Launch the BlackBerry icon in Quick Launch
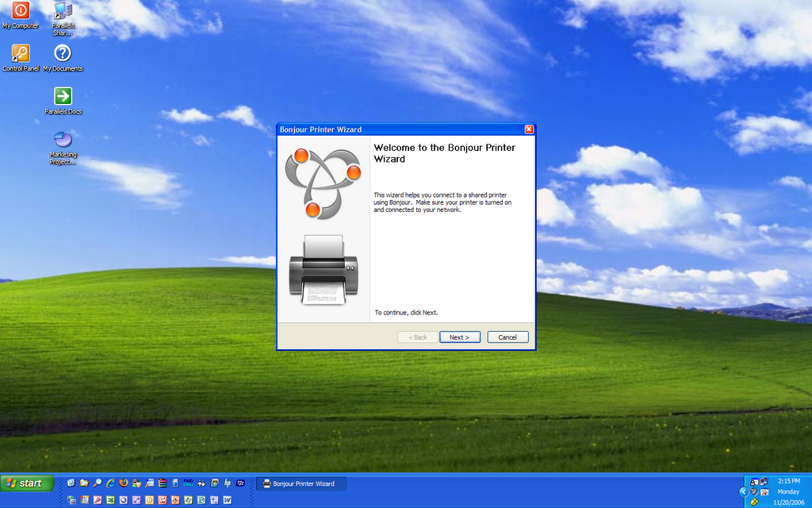The image size is (812, 508). point(240,483)
